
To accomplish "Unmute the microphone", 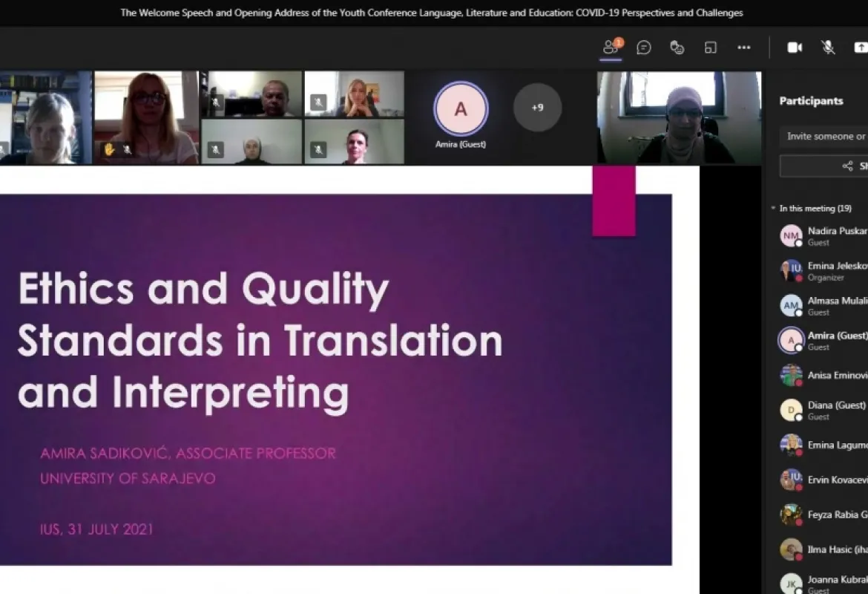I will pos(828,48).
